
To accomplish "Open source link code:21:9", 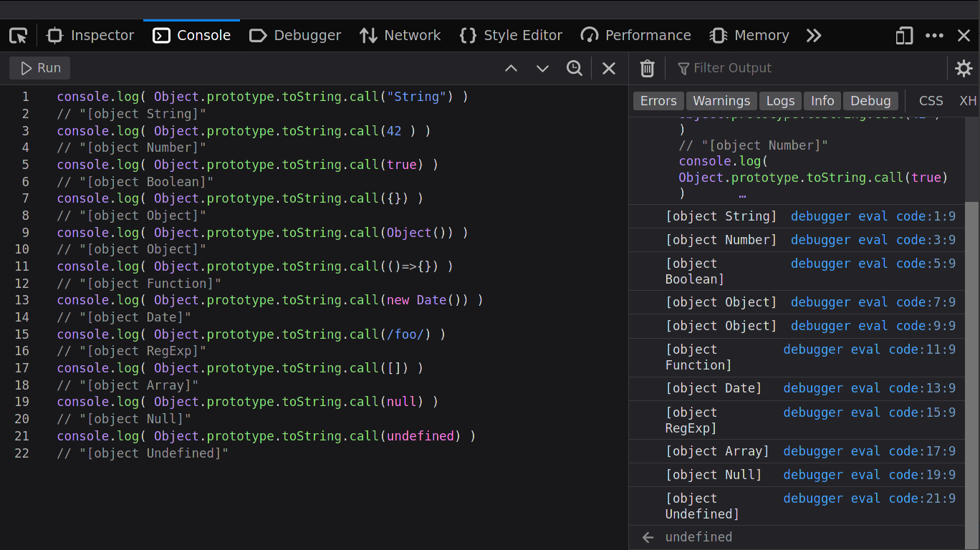I will (870, 498).
